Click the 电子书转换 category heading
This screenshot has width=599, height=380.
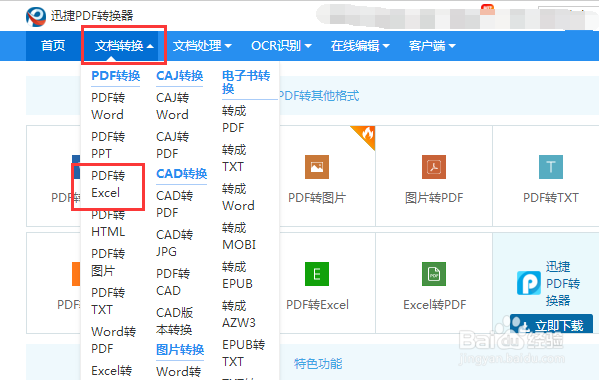[246, 82]
